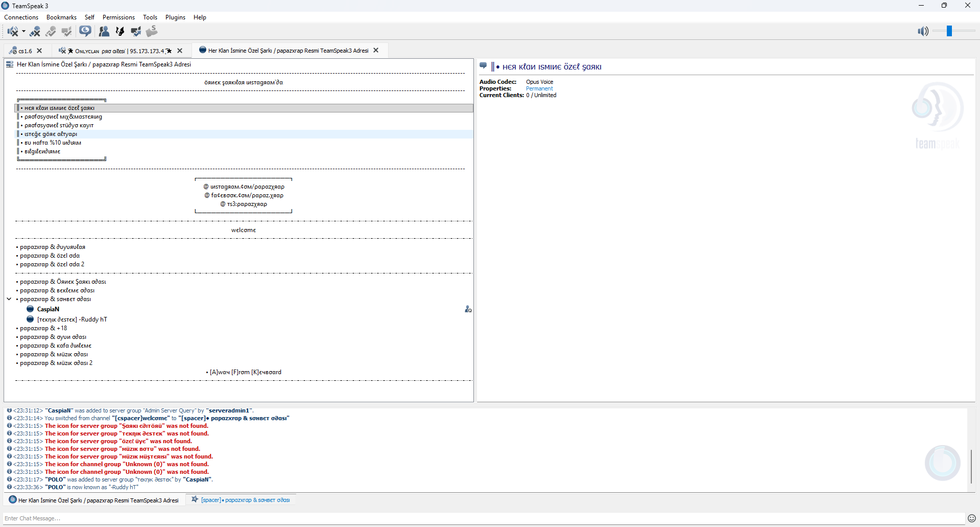Open the dropdown arrow beside speaker mute icon
980x527 pixels.
[x=23, y=32]
